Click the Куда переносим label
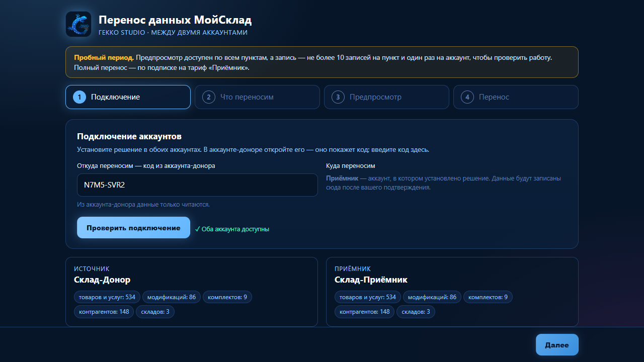 point(351,166)
